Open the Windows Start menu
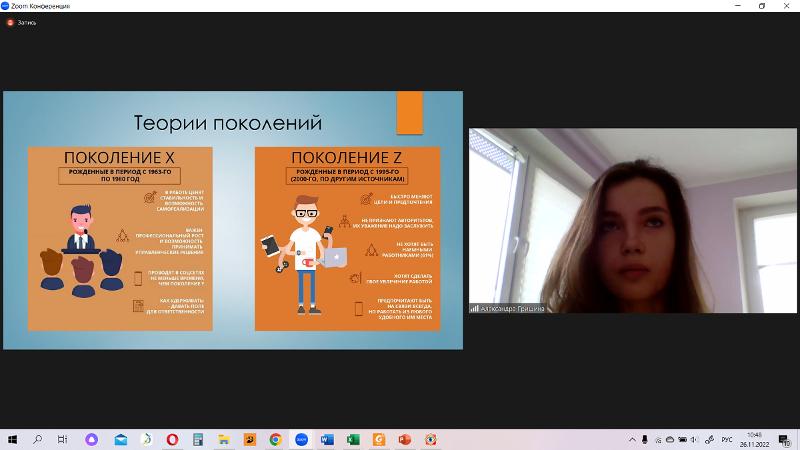 (x=14, y=439)
